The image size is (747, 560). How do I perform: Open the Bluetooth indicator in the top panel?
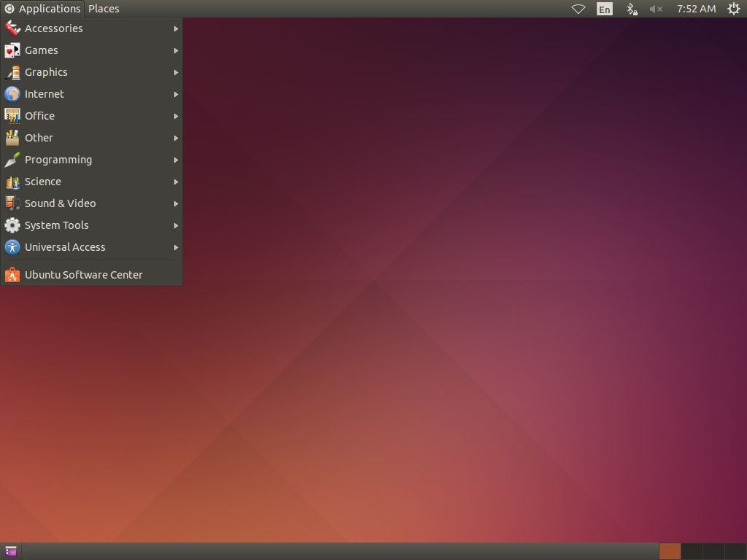(632, 9)
